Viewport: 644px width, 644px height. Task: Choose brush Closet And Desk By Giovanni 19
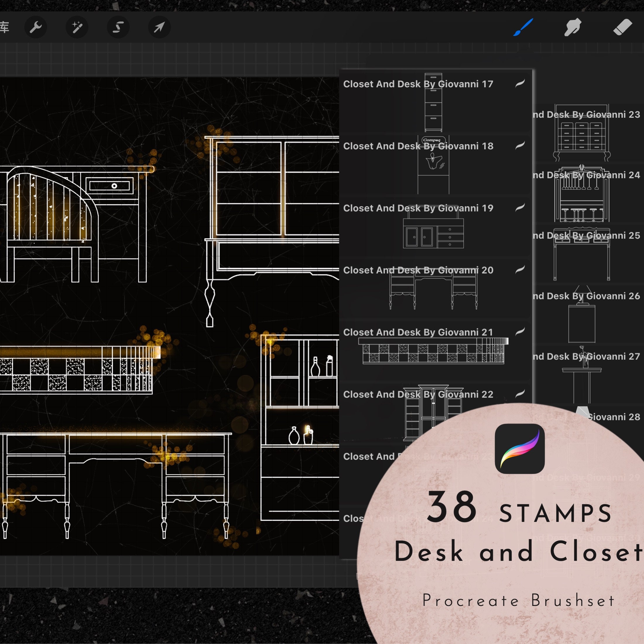pos(435,226)
